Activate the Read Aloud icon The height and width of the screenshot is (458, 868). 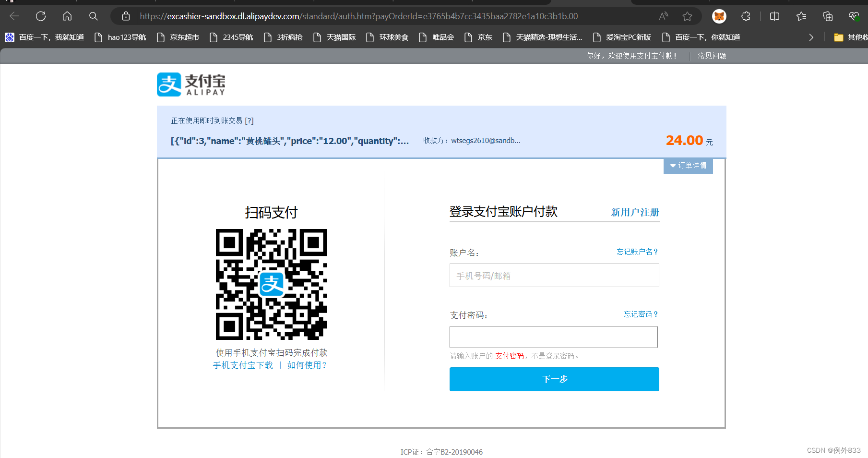click(x=664, y=16)
